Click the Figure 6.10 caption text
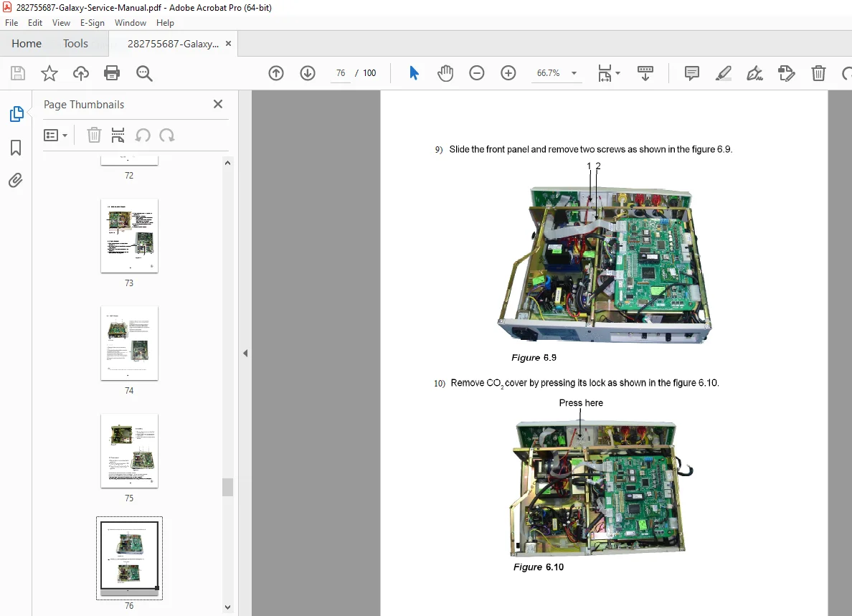Image resolution: width=852 pixels, height=616 pixels. pyautogui.click(x=539, y=567)
